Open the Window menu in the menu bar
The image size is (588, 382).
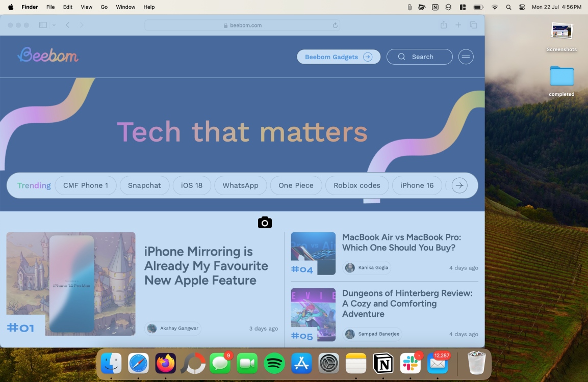tap(125, 7)
